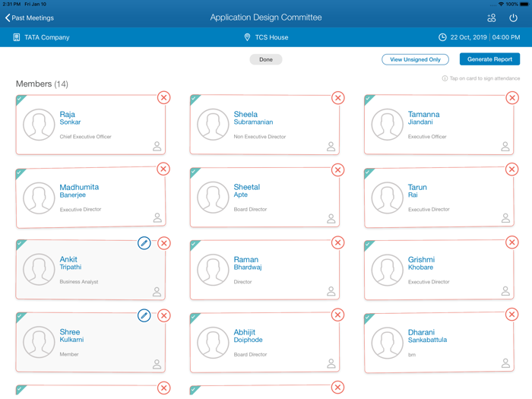Open Dharani Sankabattula avatar photo
The width and height of the screenshot is (532, 399).
point(388,343)
